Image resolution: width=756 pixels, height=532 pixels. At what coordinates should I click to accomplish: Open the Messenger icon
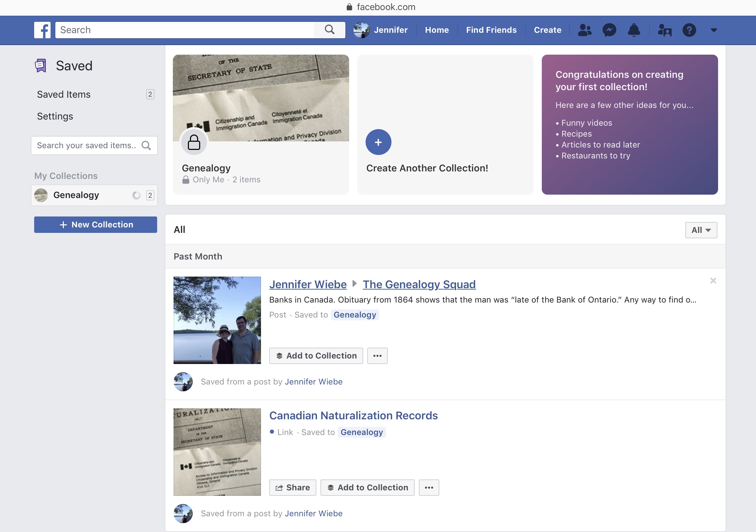[609, 30]
